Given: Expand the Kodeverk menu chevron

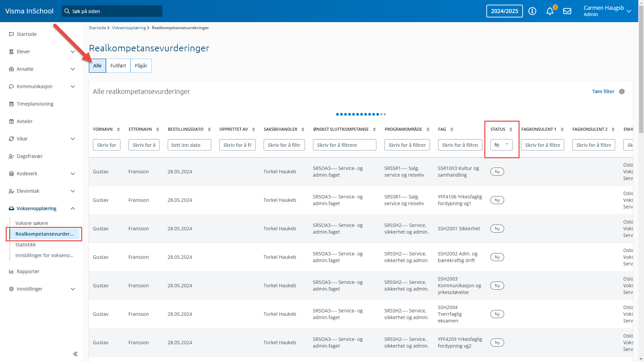Looking at the screenshot, I should (x=73, y=174).
